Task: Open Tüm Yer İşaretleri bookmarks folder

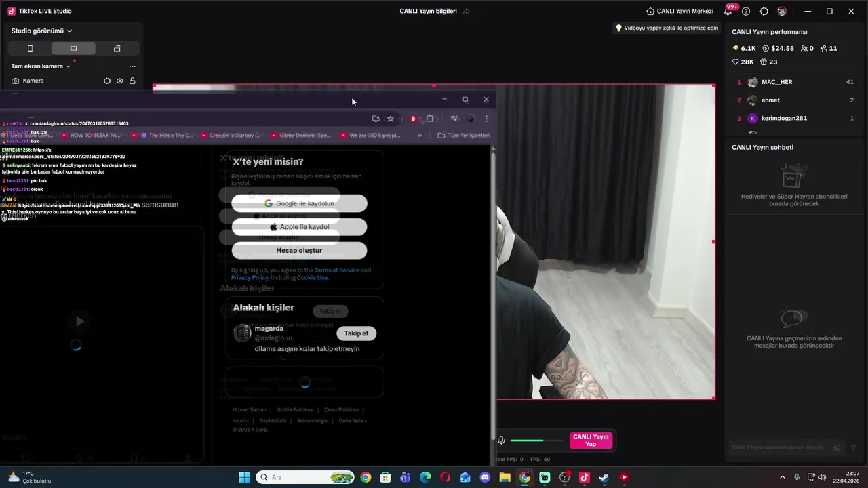Action: 464,136
